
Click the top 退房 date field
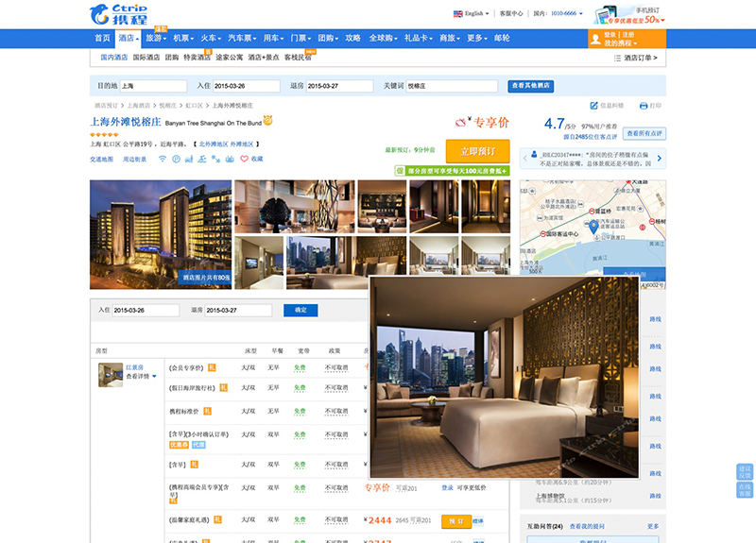pyautogui.click(x=339, y=86)
